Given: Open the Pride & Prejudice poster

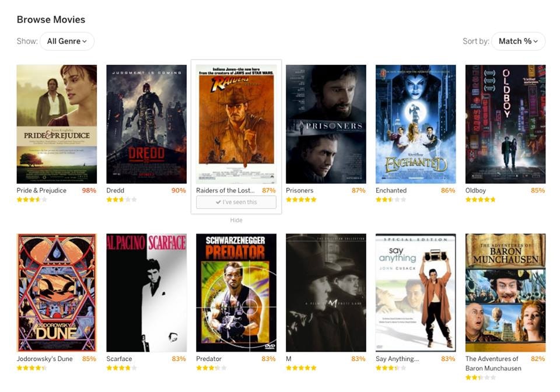Looking at the screenshot, I should pos(57,124).
